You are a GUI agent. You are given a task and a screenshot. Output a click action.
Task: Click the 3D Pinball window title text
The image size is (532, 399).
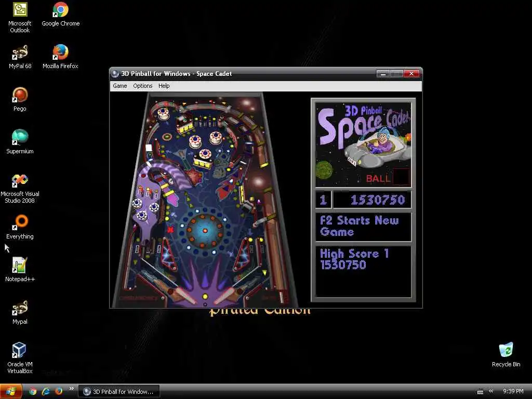(x=177, y=74)
